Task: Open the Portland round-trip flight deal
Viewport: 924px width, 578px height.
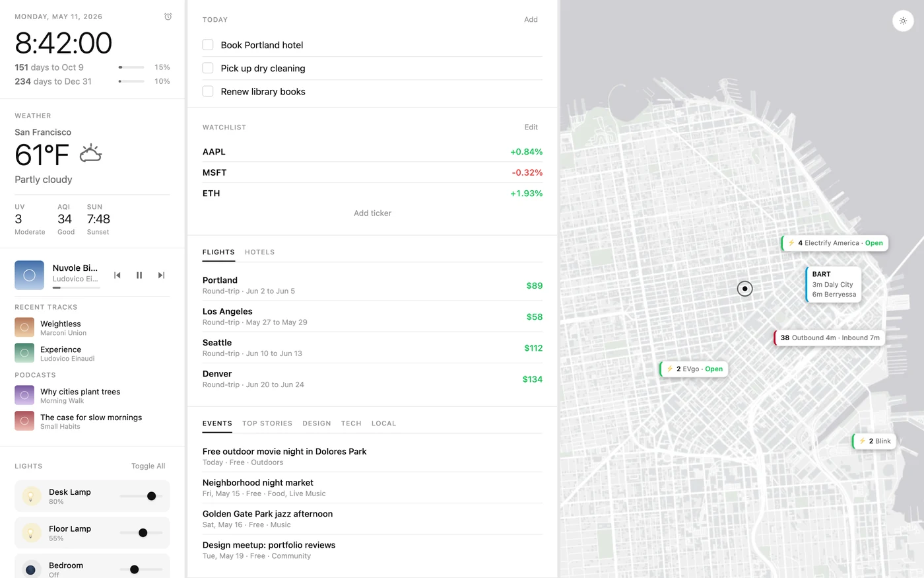Action: click(372, 285)
